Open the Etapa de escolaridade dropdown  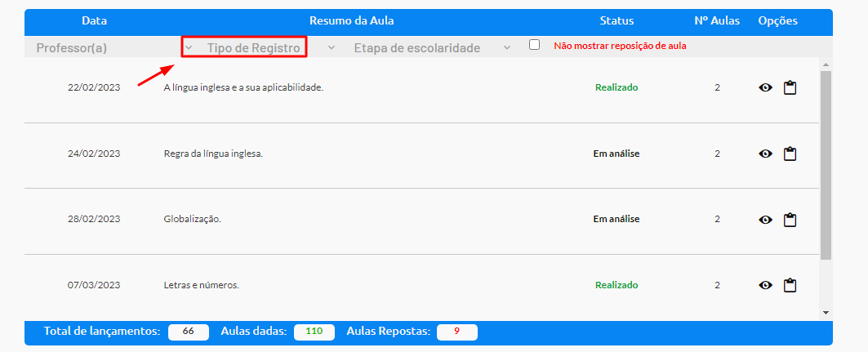click(x=432, y=48)
